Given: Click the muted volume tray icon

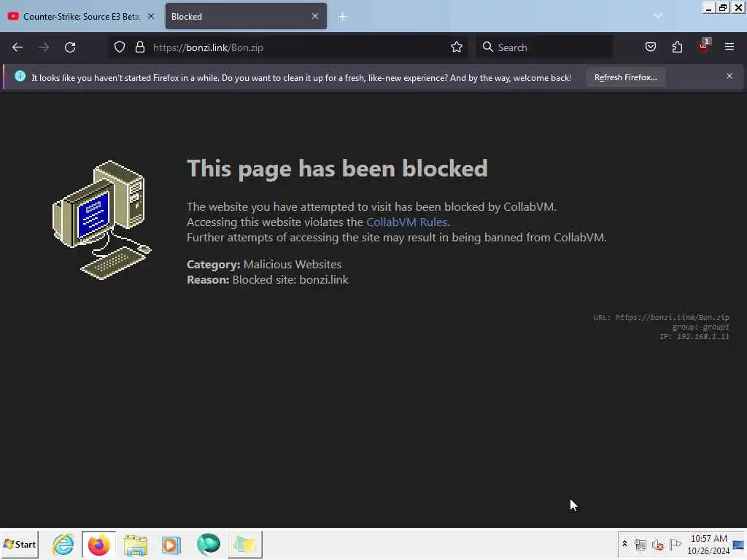Looking at the screenshot, I should pyautogui.click(x=658, y=544).
